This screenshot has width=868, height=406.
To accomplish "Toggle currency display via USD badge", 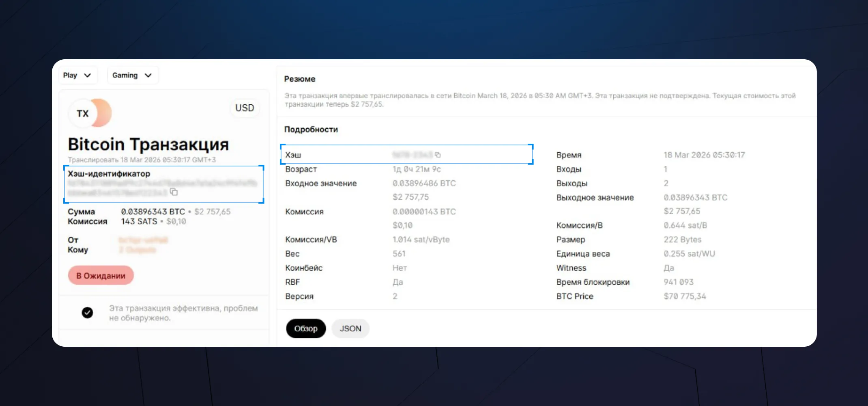I will point(245,108).
